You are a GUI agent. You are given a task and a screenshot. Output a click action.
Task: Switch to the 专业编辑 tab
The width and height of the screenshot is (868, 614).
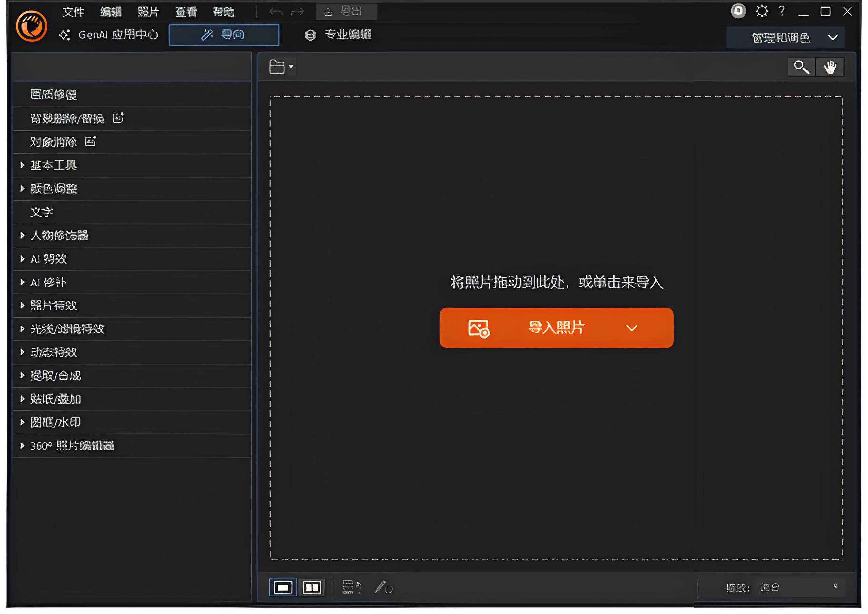[x=348, y=35]
